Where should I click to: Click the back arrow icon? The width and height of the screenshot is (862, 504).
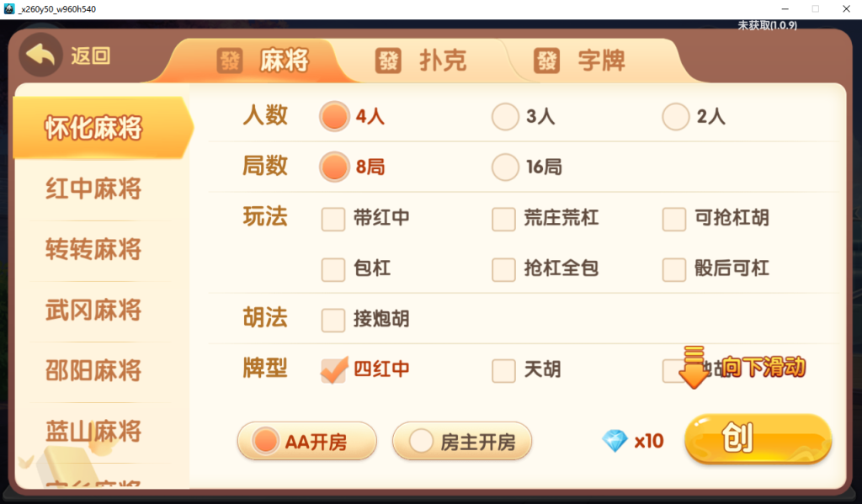point(40,55)
